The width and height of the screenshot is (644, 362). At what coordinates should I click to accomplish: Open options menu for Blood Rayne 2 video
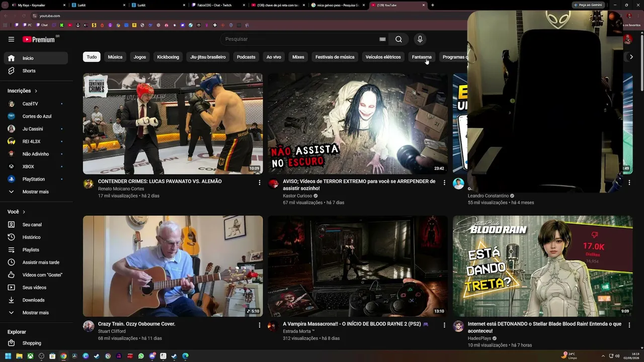444,325
